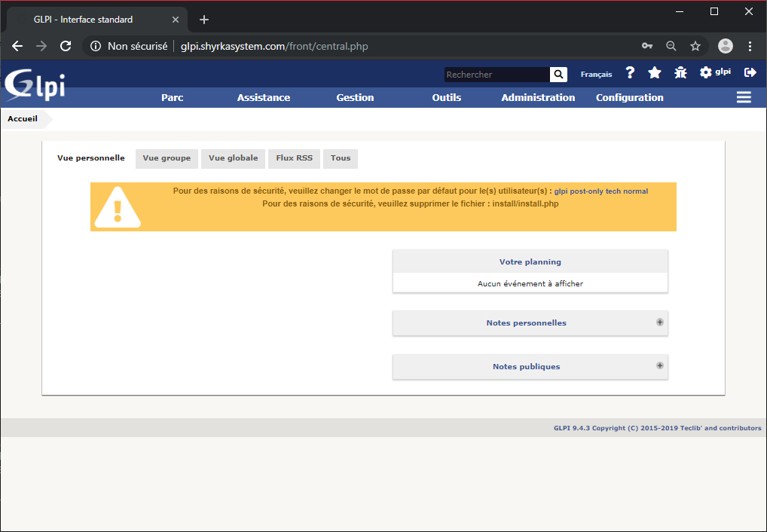This screenshot has width=767, height=532.
Task: Switch to the Vue groupe tab
Action: (x=167, y=159)
